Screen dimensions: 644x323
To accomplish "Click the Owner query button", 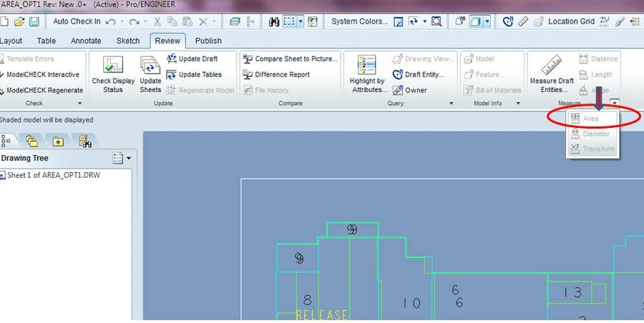I will pyautogui.click(x=409, y=90).
